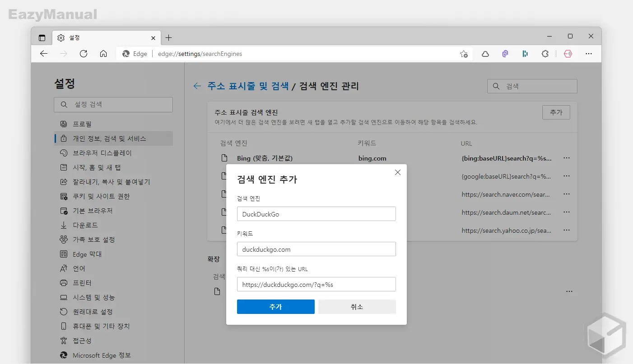Image resolution: width=633 pixels, height=364 pixels.
Task: Open more options for the 확장 section row
Action: 569,292
